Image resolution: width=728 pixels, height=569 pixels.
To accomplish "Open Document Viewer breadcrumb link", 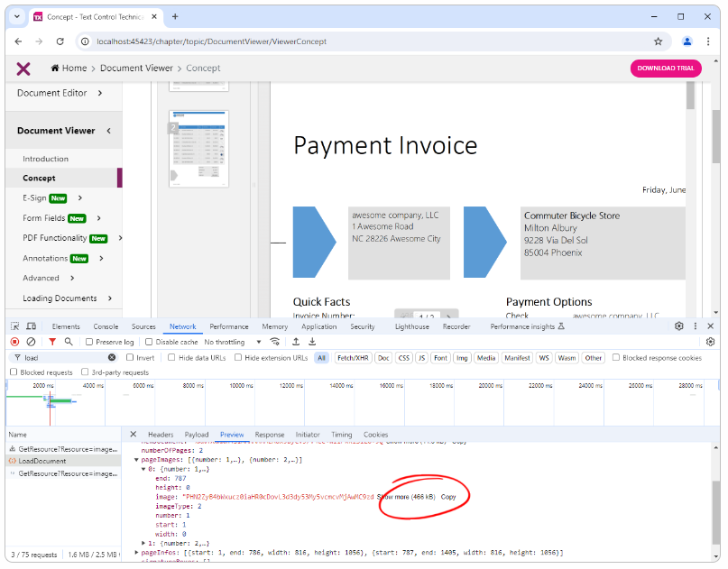I will coord(136,69).
